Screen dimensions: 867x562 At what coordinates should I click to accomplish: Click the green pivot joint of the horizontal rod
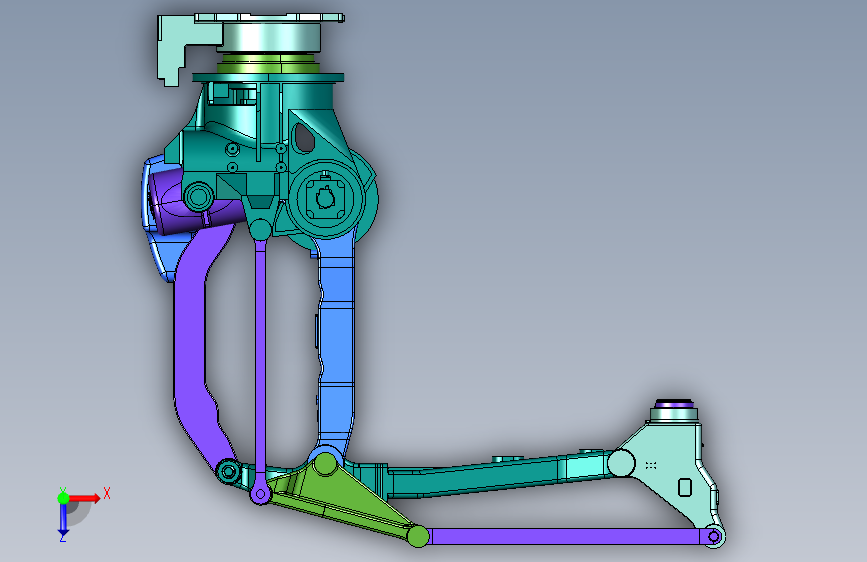pyautogui.click(x=417, y=537)
